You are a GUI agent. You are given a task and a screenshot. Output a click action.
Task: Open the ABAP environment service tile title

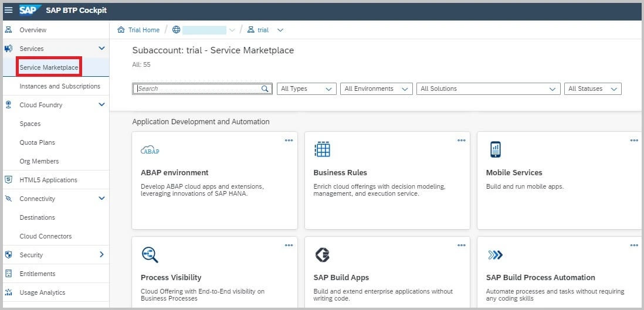[x=175, y=173]
